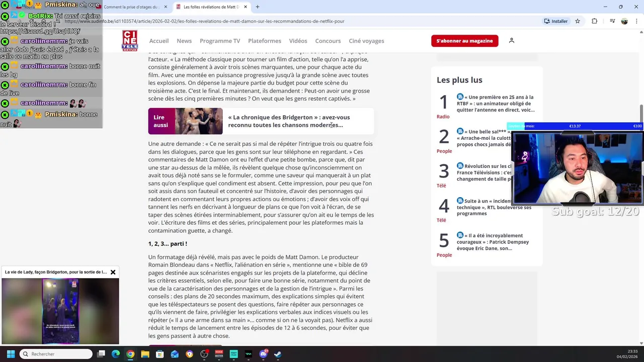Open 'La chronique des Bridgerton' Lire aussi link
The image size is (644, 362).
[289, 121]
